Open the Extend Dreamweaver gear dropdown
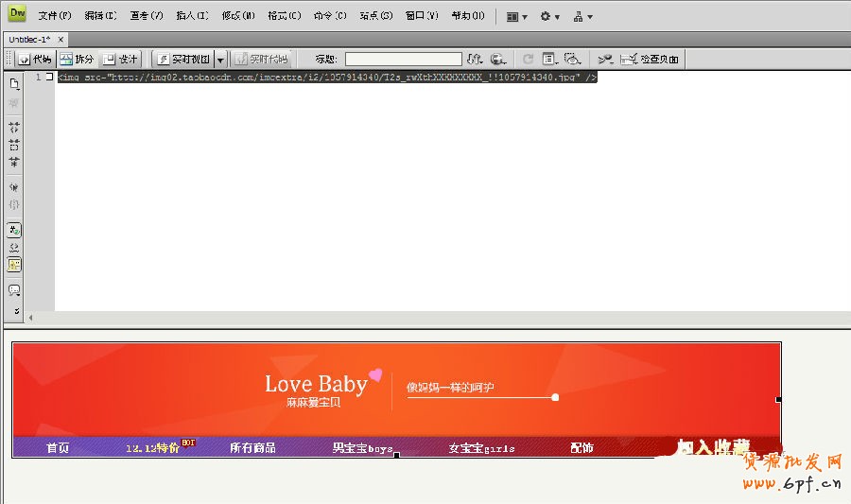This screenshot has height=504, width=851. point(549,17)
